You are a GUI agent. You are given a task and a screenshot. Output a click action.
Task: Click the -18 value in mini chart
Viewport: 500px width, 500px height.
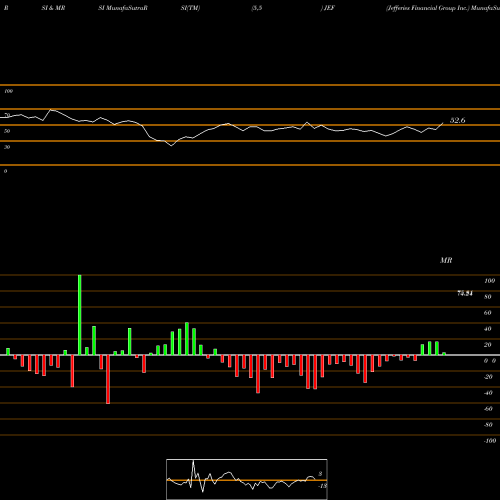pos(322,486)
